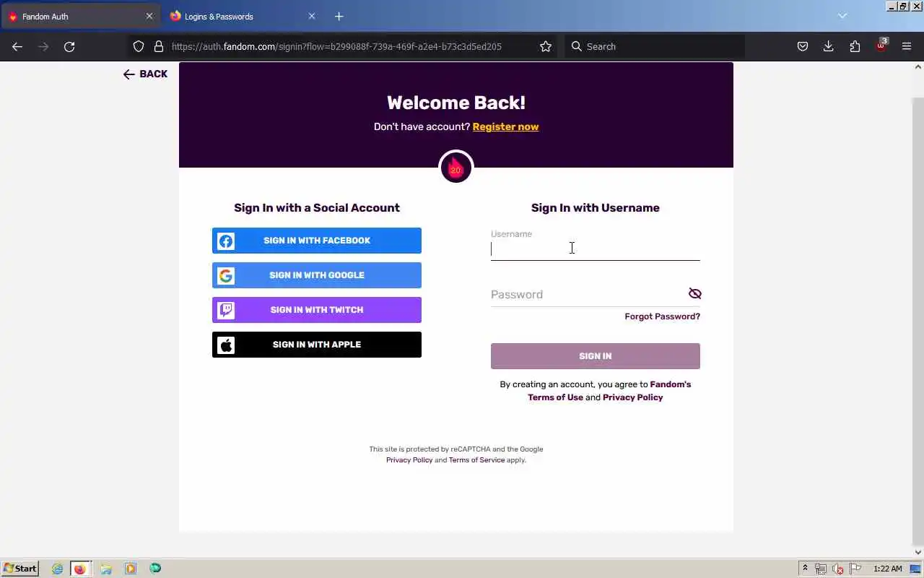Restore down the browser window

(x=902, y=6)
